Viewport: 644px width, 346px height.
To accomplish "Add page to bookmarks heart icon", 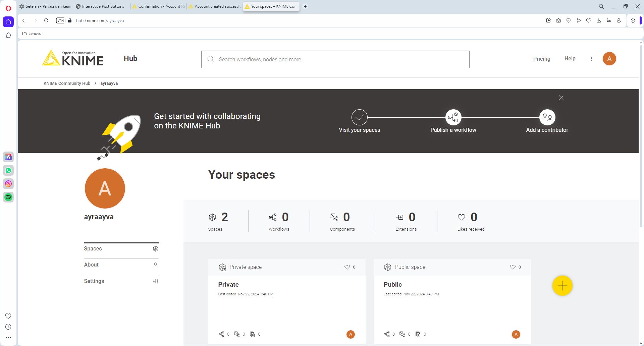I will pos(589,20).
